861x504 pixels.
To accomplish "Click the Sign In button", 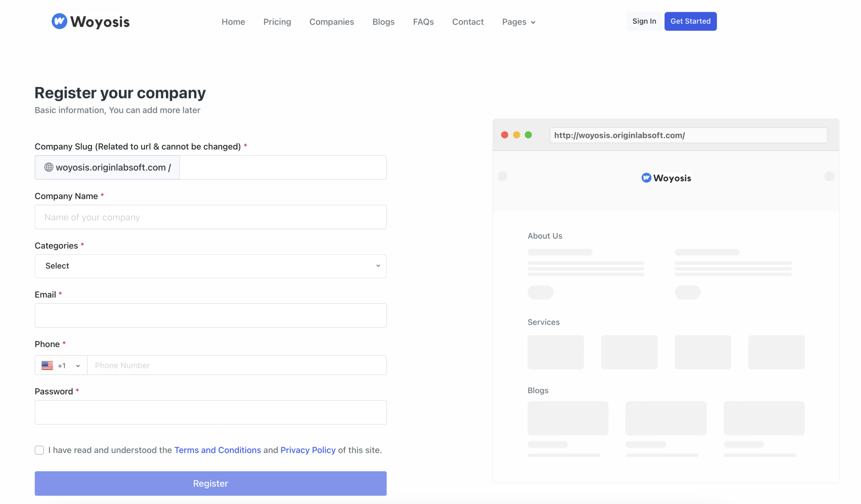I will [x=644, y=21].
